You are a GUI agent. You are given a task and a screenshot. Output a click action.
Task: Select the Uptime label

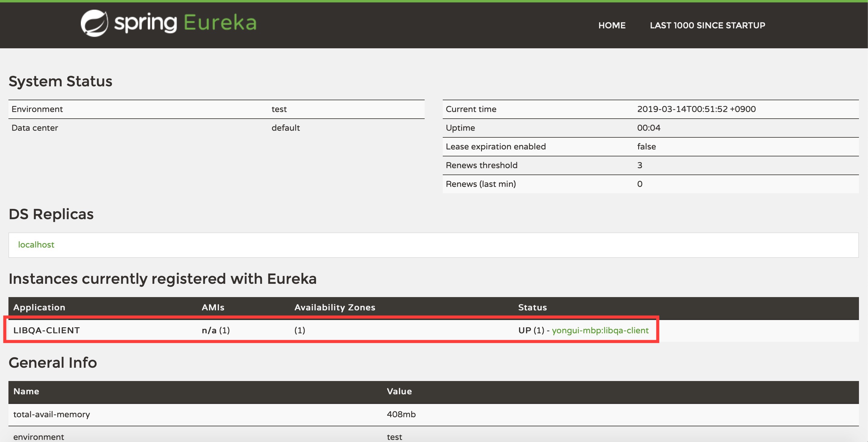(460, 128)
